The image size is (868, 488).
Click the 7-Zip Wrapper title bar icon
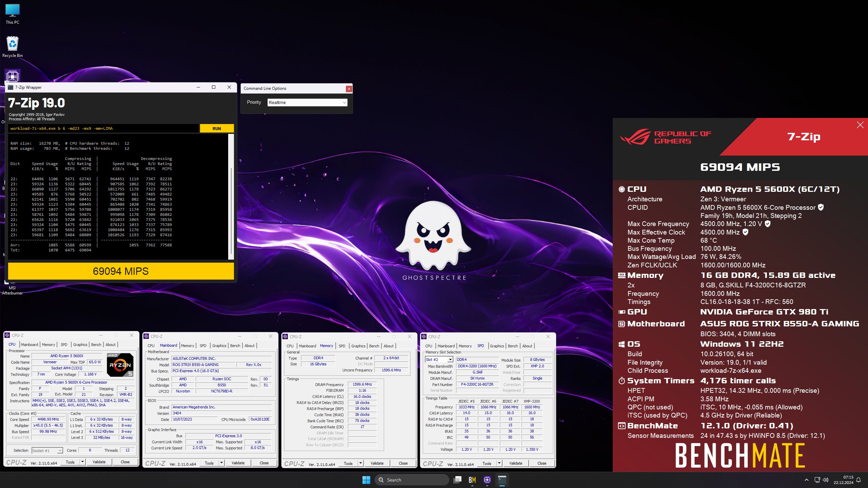pyautogui.click(x=11, y=87)
